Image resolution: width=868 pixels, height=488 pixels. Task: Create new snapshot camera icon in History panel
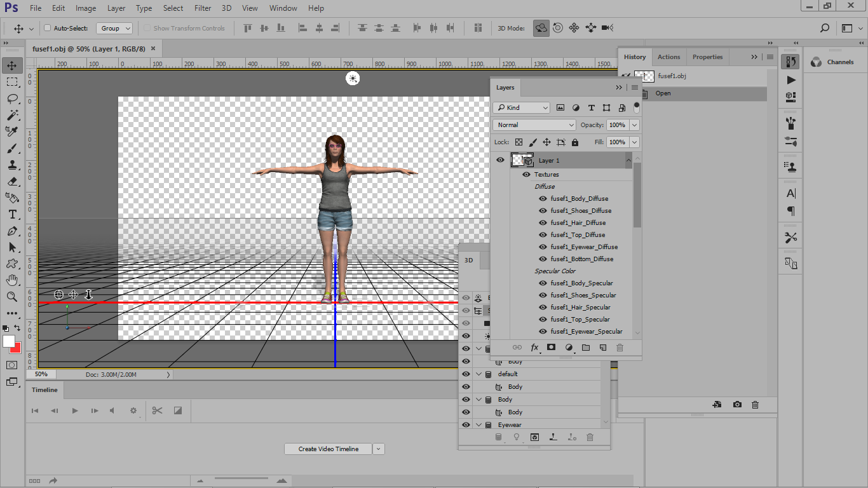click(x=737, y=404)
